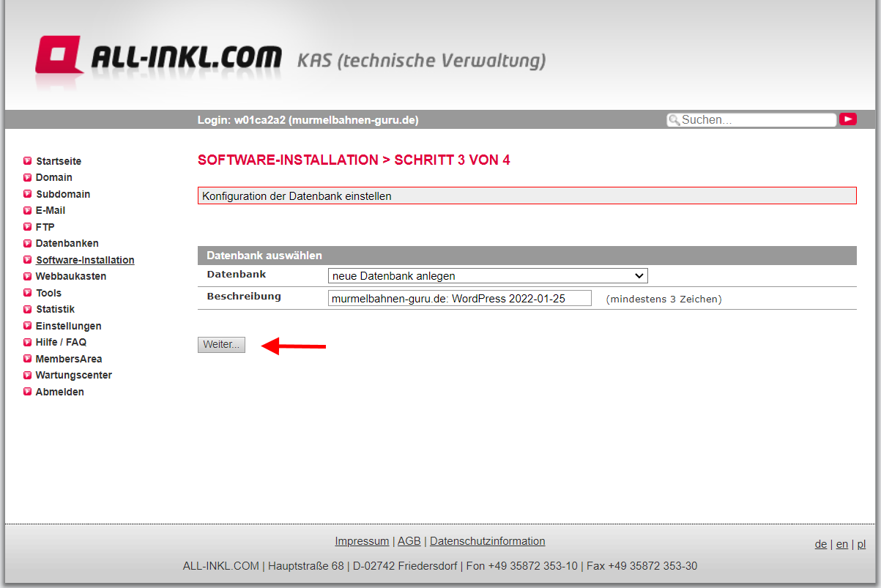881x588 pixels.
Task: Click 'Konfiguration der Datenbank einstellen' notice
Action: (527, 196)
